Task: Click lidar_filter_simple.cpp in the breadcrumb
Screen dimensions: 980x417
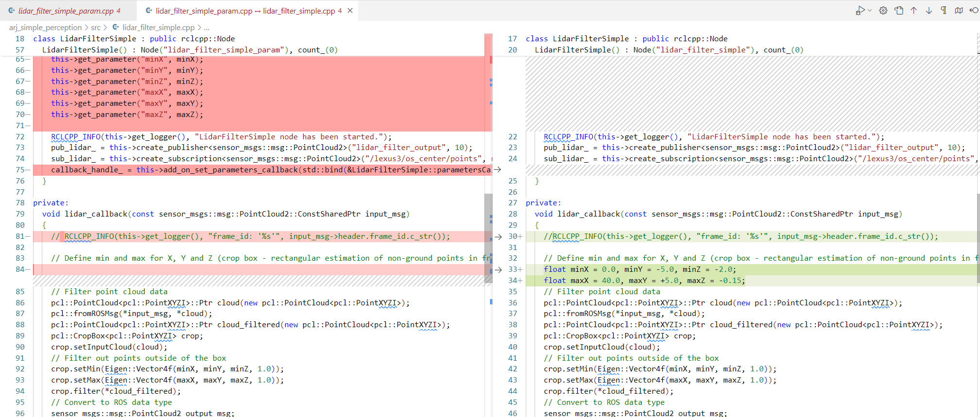Action: [158, 28]
